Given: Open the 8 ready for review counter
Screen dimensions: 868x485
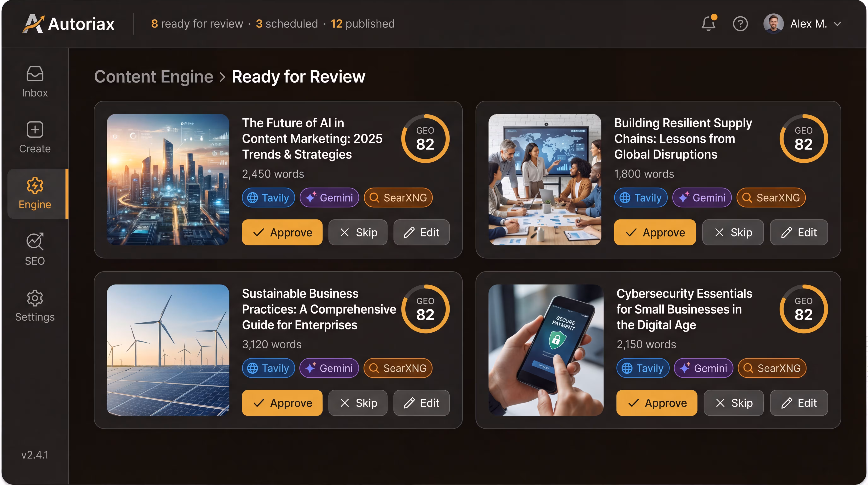Looking at the screenshot, I should click(x=197, y=24).
